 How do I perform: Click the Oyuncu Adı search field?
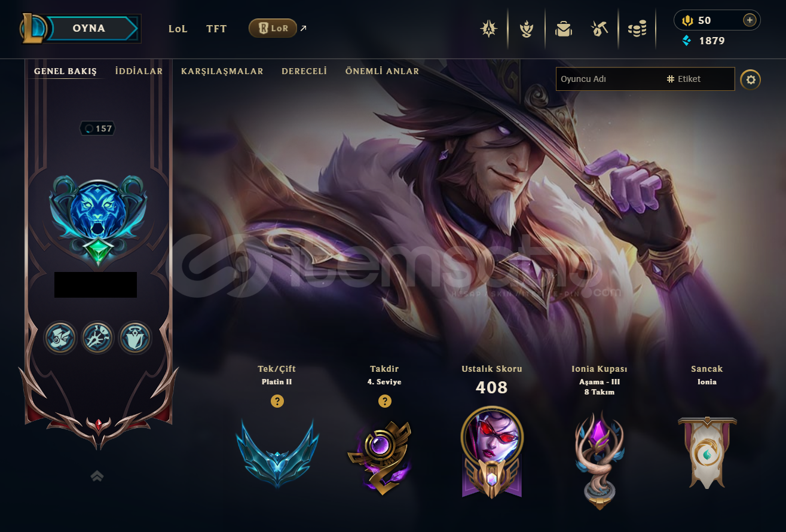609,79
